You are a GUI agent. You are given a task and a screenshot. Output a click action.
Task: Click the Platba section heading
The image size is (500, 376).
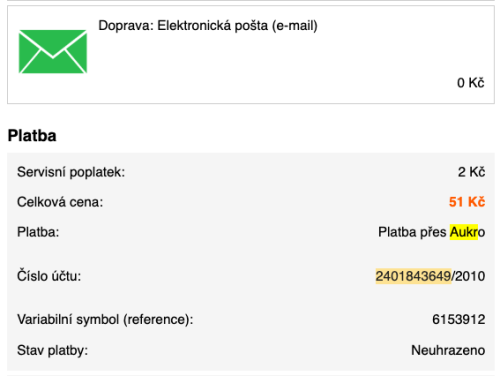pos(32,136)
